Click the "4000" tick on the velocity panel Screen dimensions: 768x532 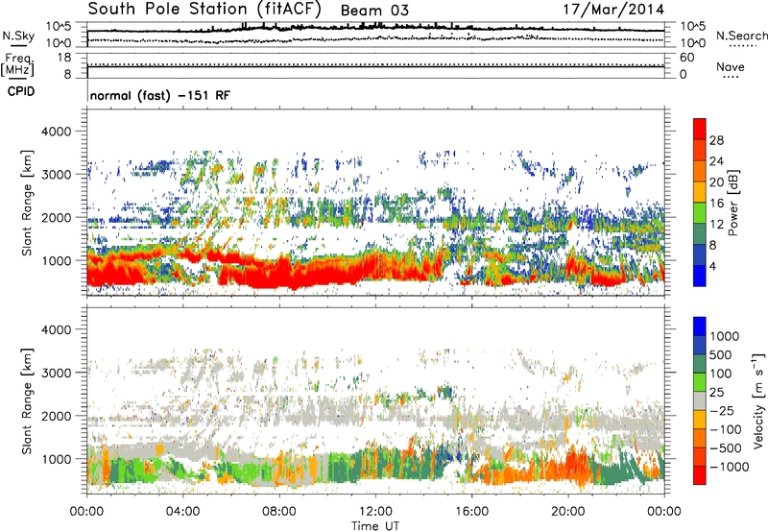coord(56,329)
